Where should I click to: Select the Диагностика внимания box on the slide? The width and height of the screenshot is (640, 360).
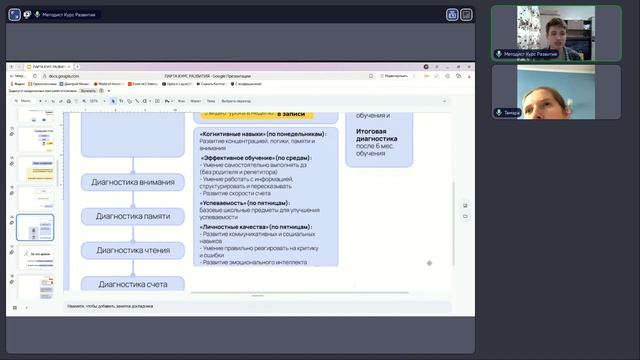tap(133, 182)
